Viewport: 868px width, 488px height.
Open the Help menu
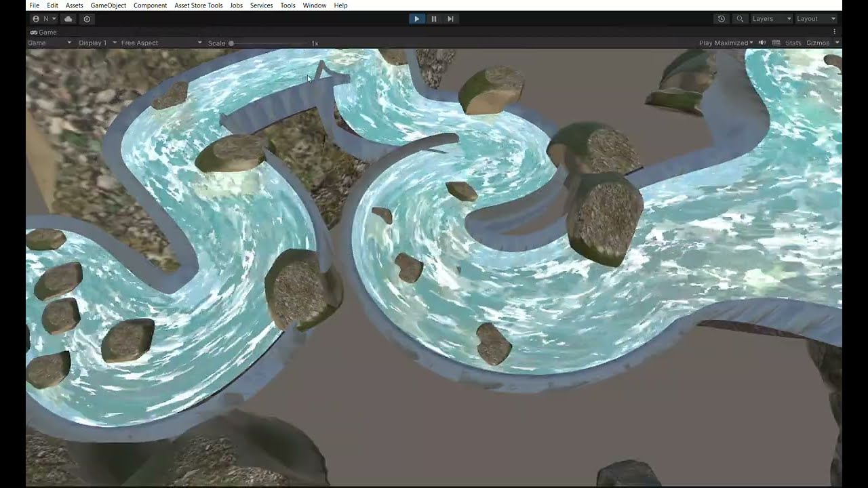click(341, 5)
